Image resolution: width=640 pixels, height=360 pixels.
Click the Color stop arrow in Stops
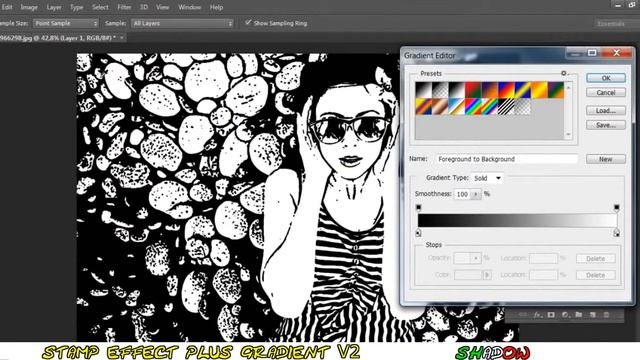487,275
